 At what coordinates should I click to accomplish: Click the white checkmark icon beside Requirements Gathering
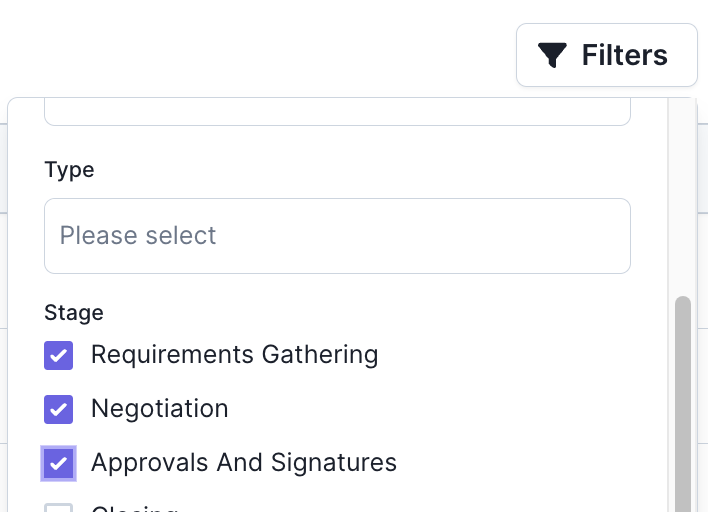point(58,355)
